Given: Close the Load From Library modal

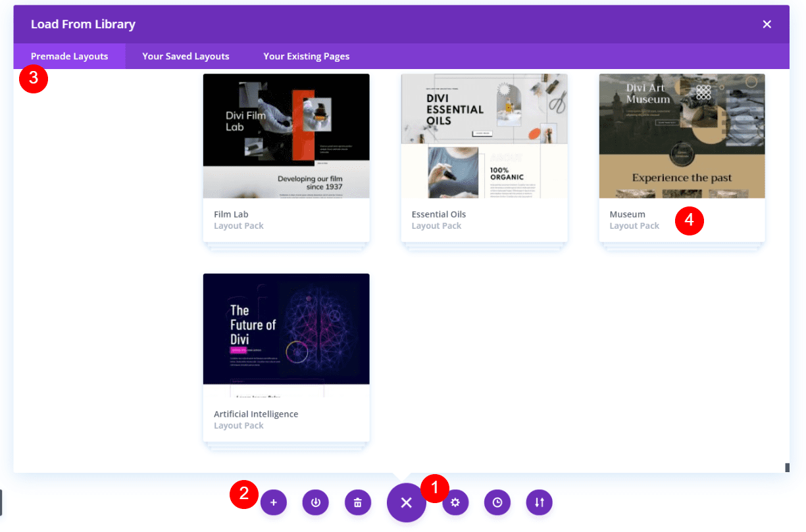Looking at the screenshot, I should (x=767, y=24).
